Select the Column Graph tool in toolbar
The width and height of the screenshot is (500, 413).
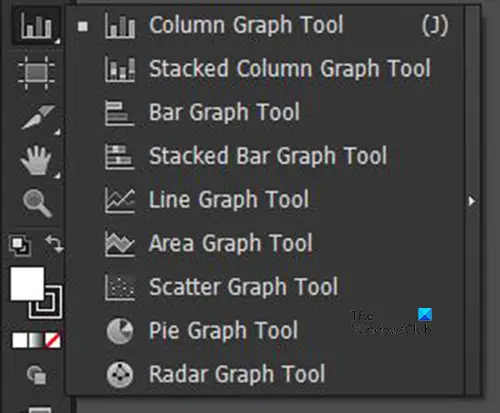coord(36,26)
